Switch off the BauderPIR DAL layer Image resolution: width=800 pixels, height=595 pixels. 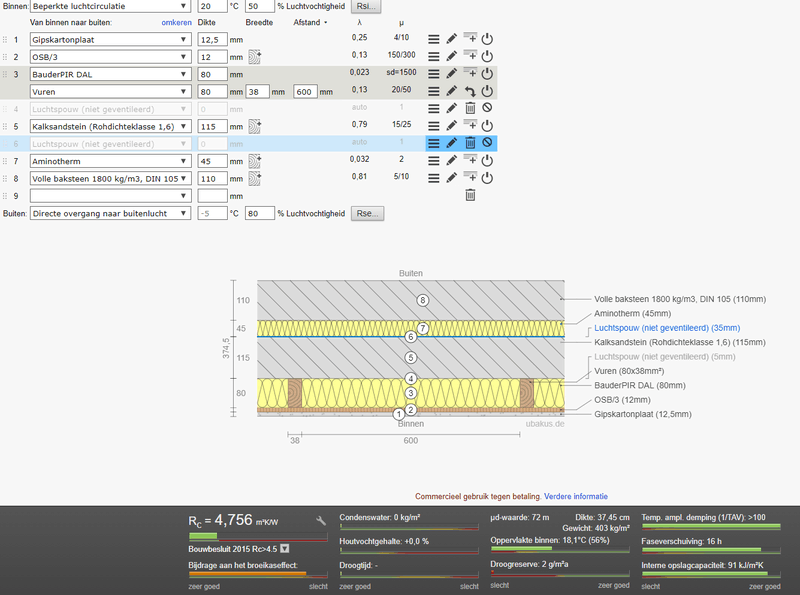[487, 73]
